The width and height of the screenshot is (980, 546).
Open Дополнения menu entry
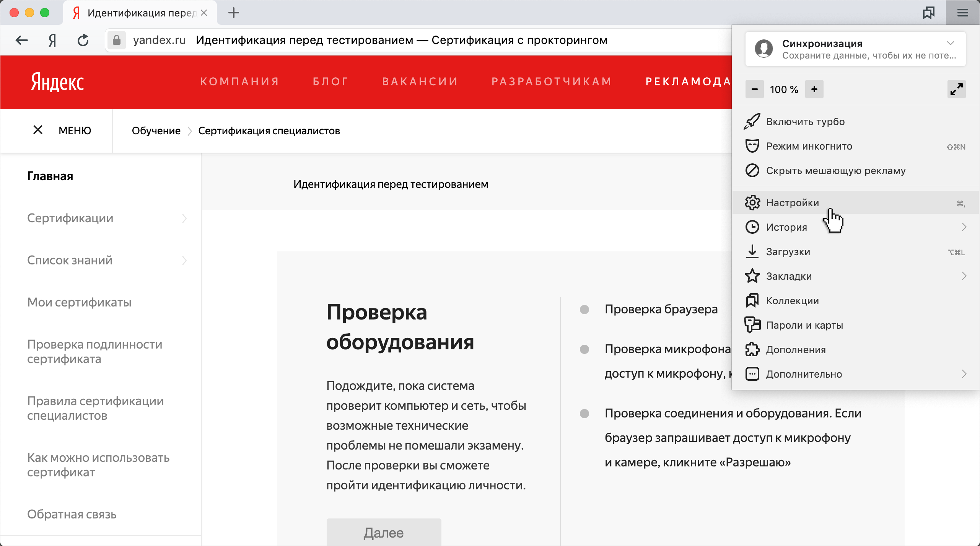[x=855, y=349]
